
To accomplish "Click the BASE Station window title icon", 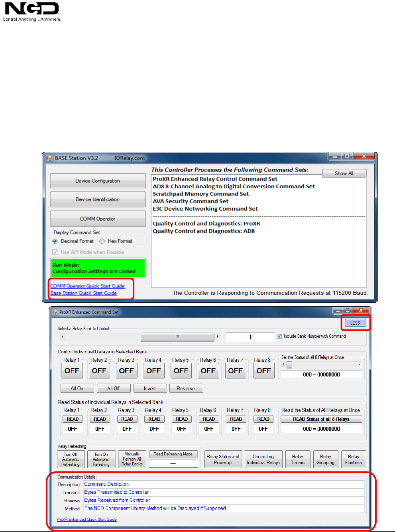I will click(49, 158).
